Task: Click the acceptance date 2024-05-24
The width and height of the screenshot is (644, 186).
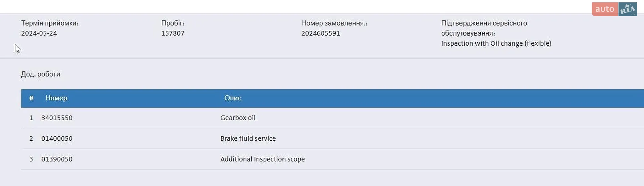Action: [39, 33]
